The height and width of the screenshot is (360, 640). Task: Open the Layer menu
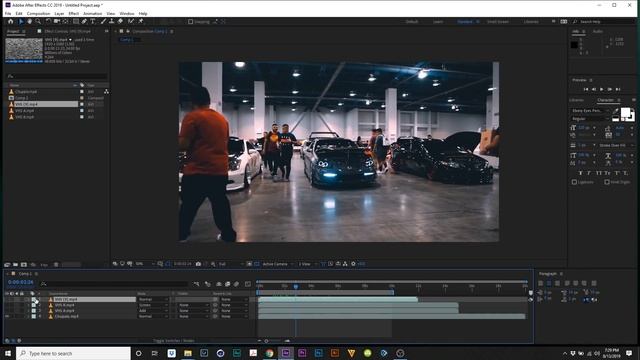(59, 13)
